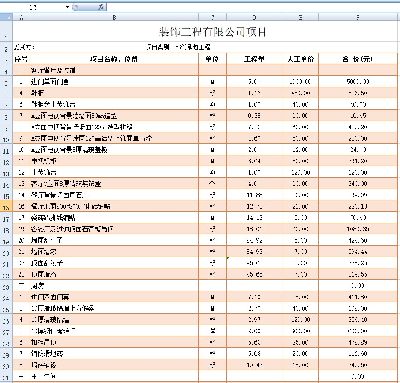
Task: Click the 合 价(元) header cell
Action: click(358, 59)
